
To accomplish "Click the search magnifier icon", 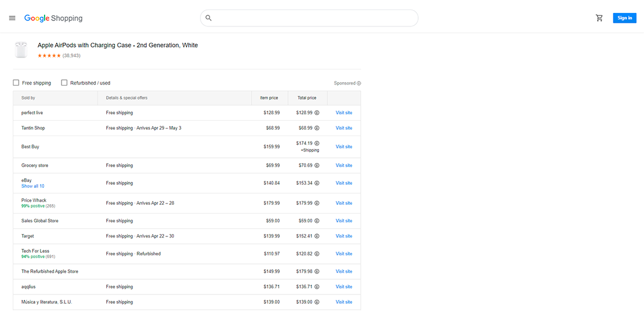I will [209, 18].
